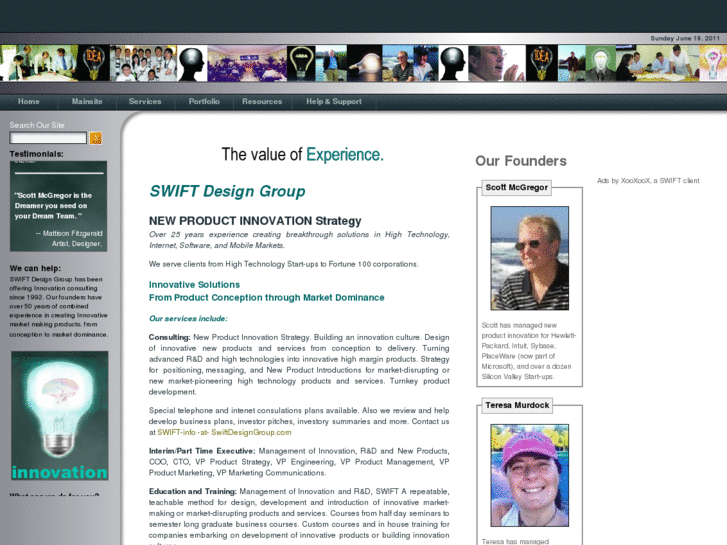Click 'From Product Conception through Market Dominance' line
The height and width of the screenshot is (545, 727).
(267, 298)
